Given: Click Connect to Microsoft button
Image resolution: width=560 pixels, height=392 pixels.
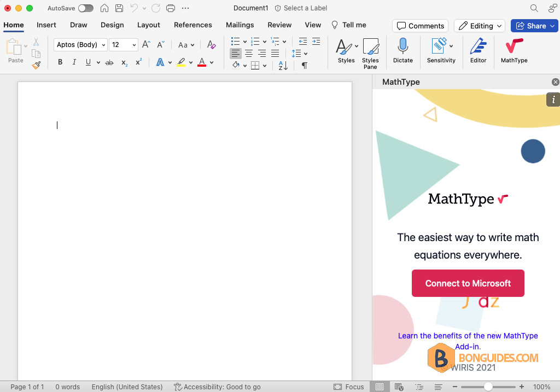Looking at the screenshot, I should pos(468,283).
